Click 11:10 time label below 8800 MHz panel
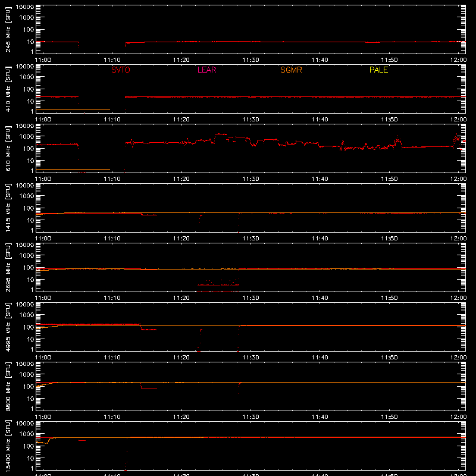The height and width of the screenshot is (476, 476). pyautogui.click(x=112, y=417)
